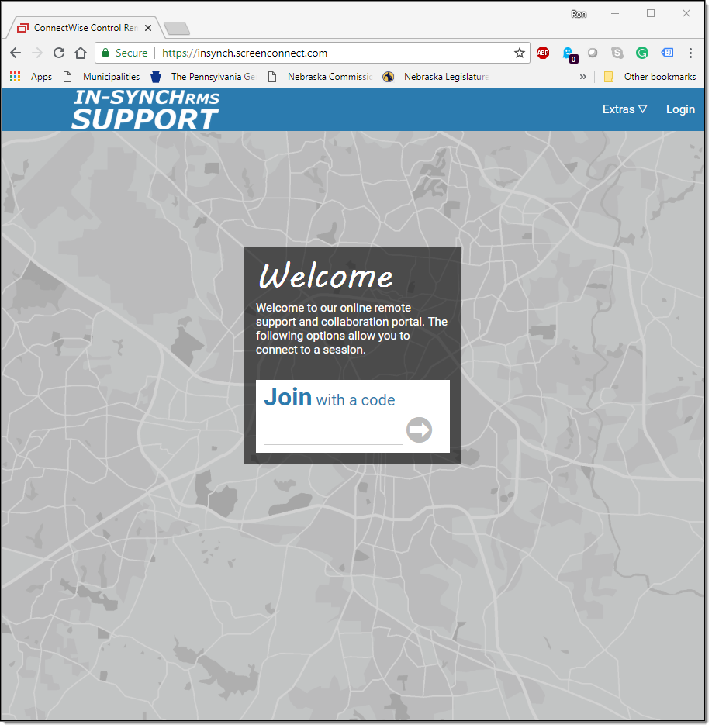Maximize the Chrome window
The image size is (712, 728).
coord(651,13)
